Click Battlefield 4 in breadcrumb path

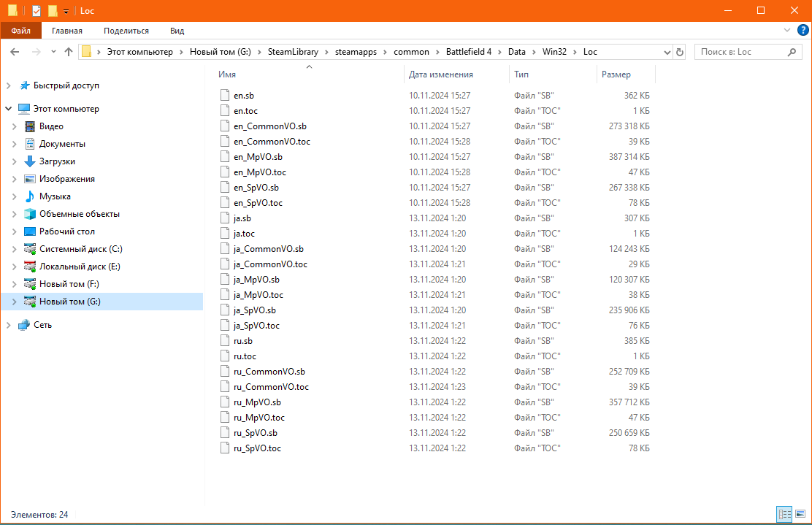(469, 52)
